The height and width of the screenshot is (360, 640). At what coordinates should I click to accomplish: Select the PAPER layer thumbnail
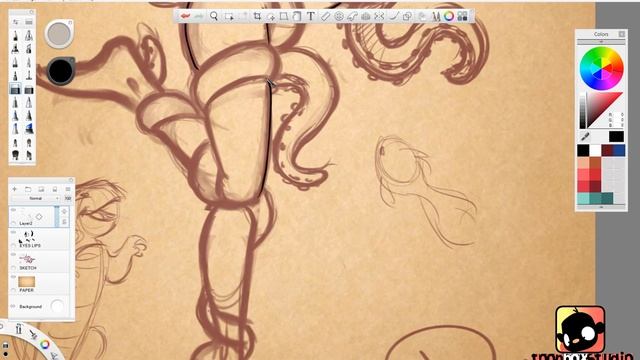27,281
